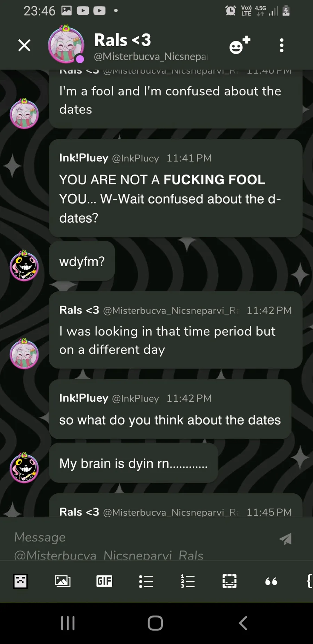Insert a block quote
313x644 pixels.
tap(271, 581)
